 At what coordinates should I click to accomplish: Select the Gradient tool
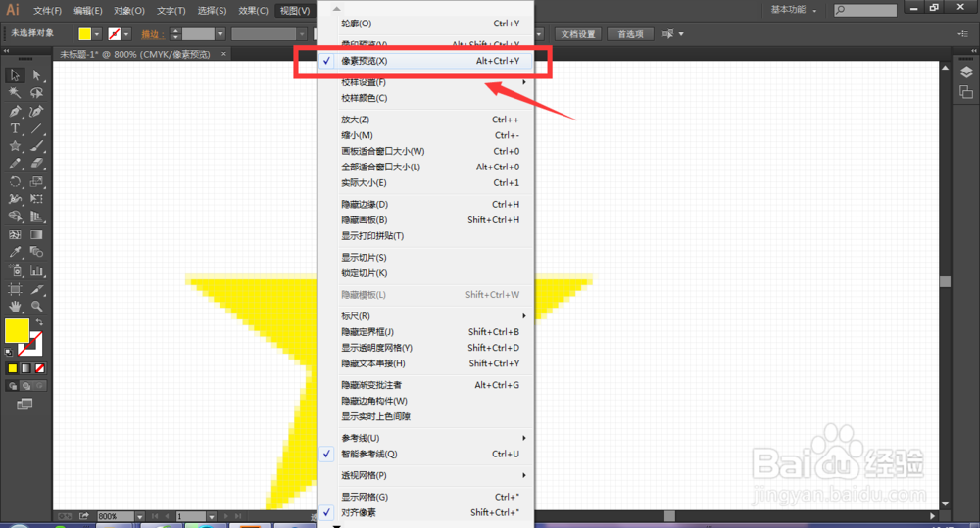coord(37,235)
